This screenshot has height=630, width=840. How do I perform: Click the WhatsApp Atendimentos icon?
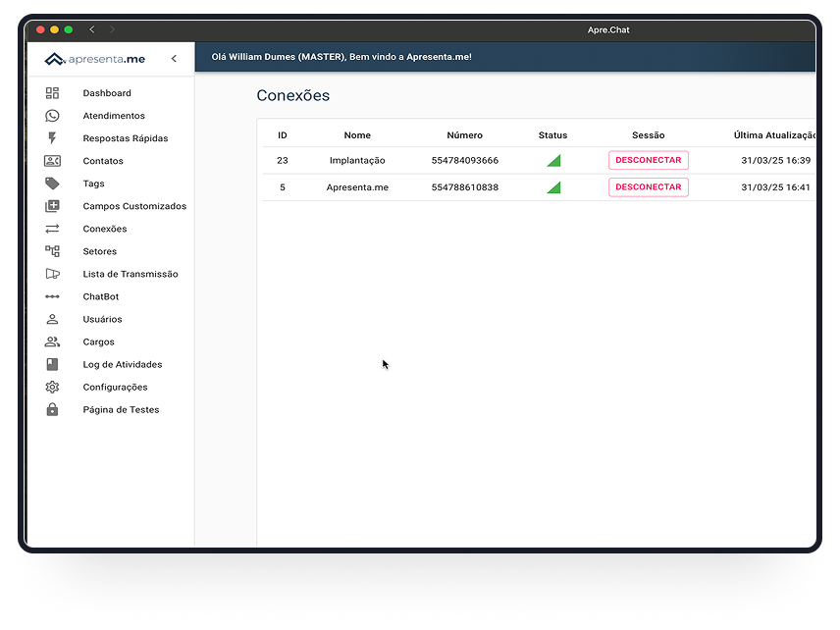pyautogui.click(x=52, y=116)
